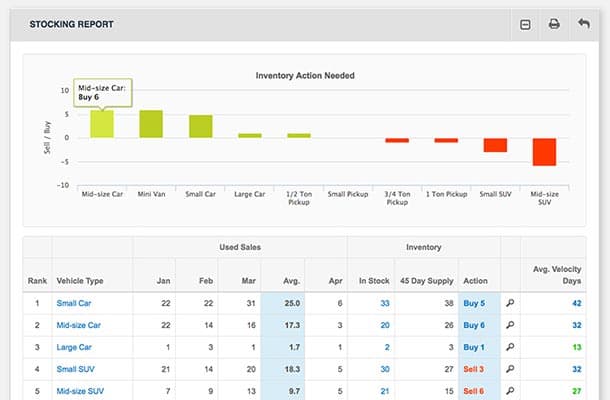Print the Stocking Report
This screenshot has width=610, height=400.
[554, 24]
